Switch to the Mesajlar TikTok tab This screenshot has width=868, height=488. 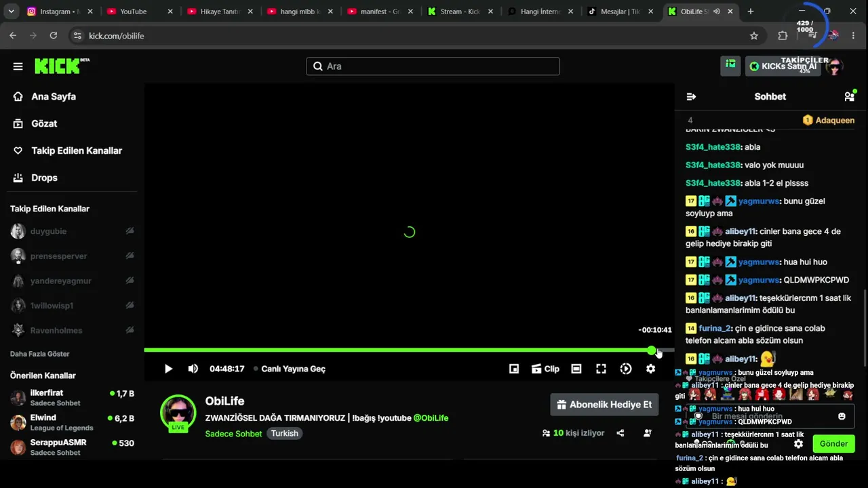[x=620, y=12]
